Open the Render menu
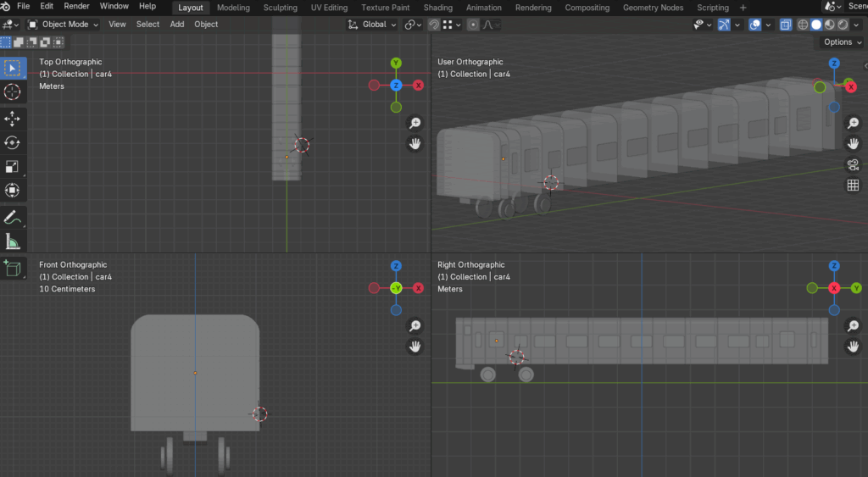Screen dimensions: 868x477 76,7
